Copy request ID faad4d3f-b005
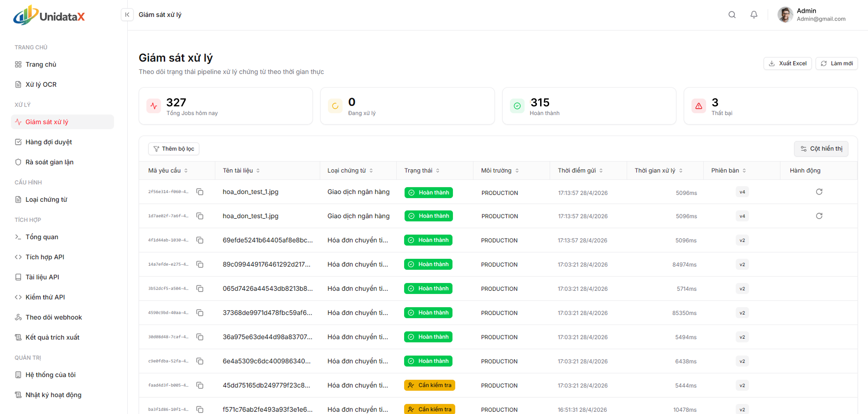This screenshot has height=414, width=868. (200, 385)
